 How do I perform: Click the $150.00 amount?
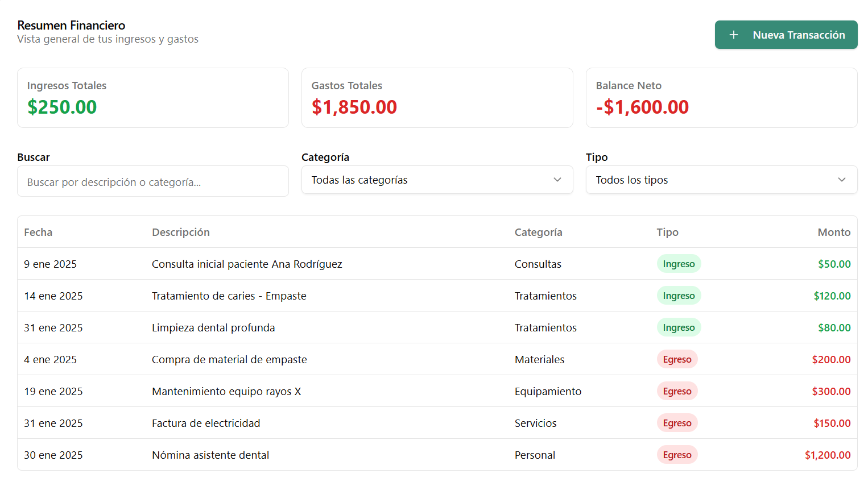[x=832, y=423]
